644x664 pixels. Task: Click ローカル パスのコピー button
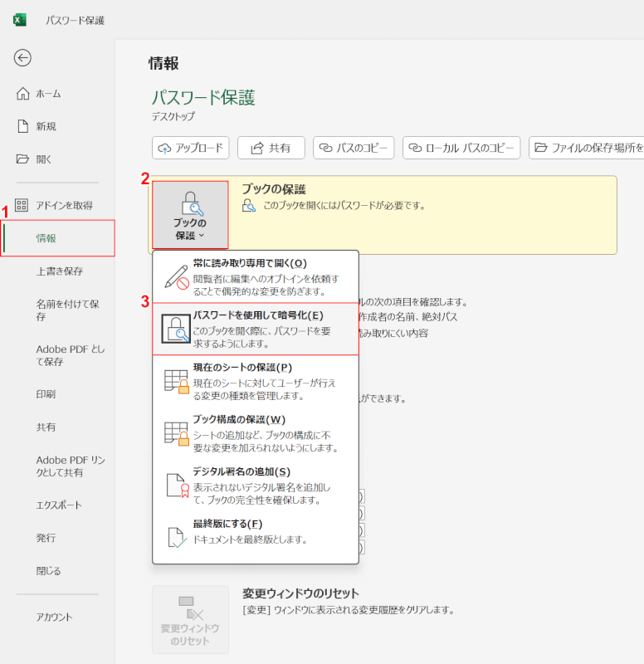(x=461, y=148)
